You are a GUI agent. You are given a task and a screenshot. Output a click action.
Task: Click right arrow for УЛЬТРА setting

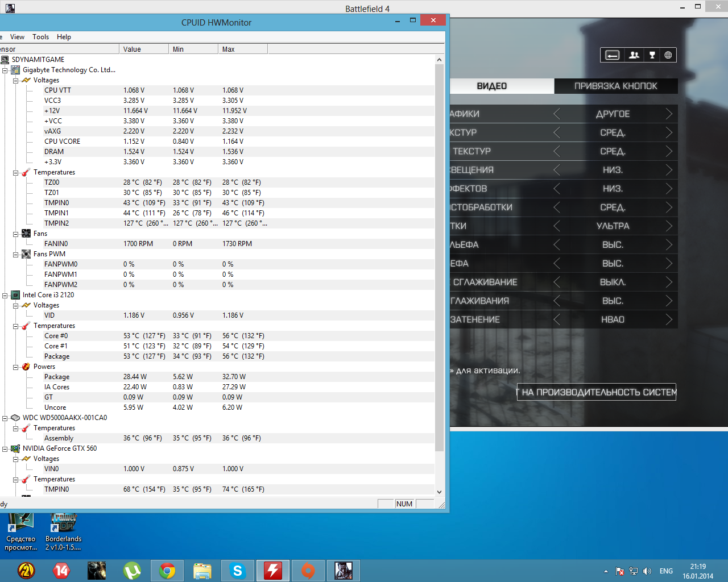669,226
